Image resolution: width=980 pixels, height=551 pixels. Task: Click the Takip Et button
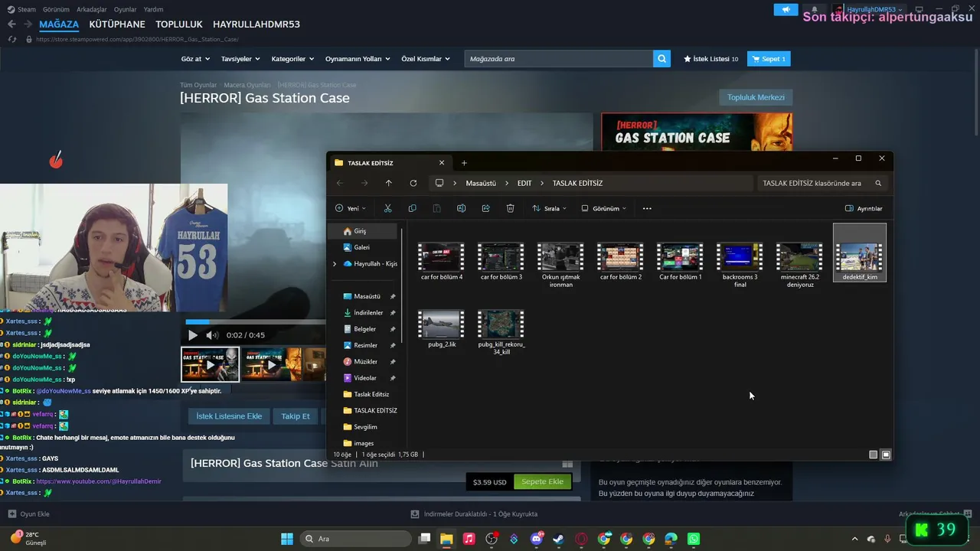[296, 416]
